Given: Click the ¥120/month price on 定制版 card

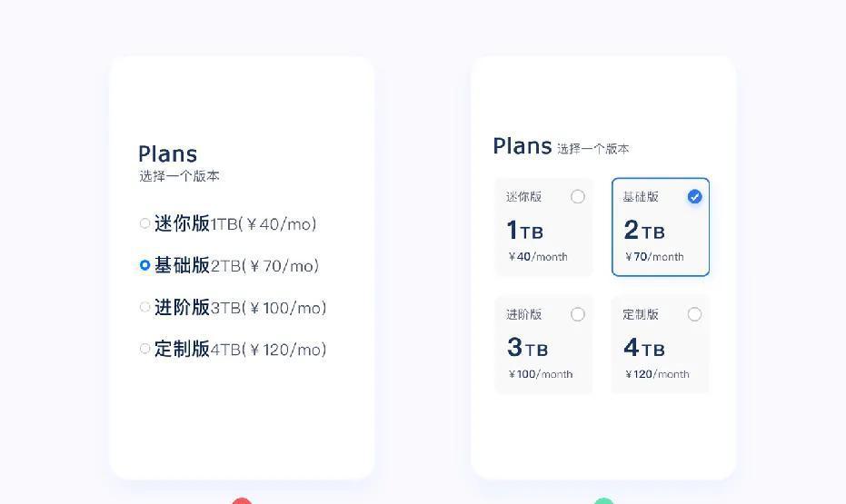Looking at the screenshot, I should [x=657, y=374].
